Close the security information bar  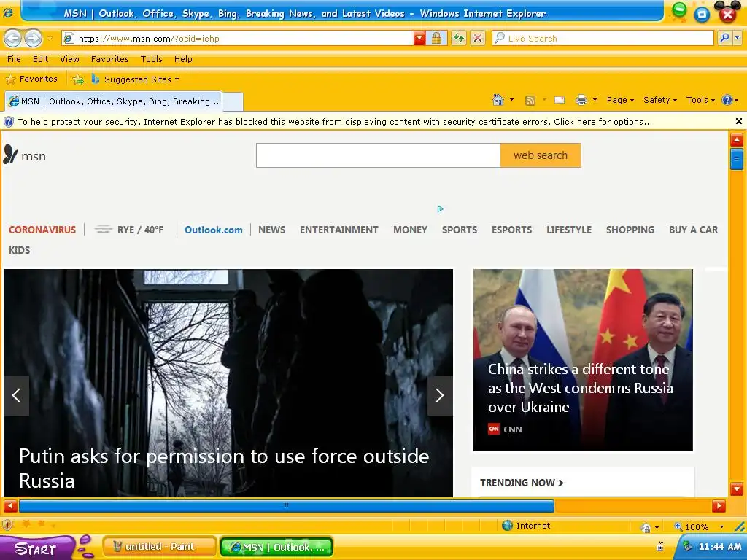pos(739,122)
